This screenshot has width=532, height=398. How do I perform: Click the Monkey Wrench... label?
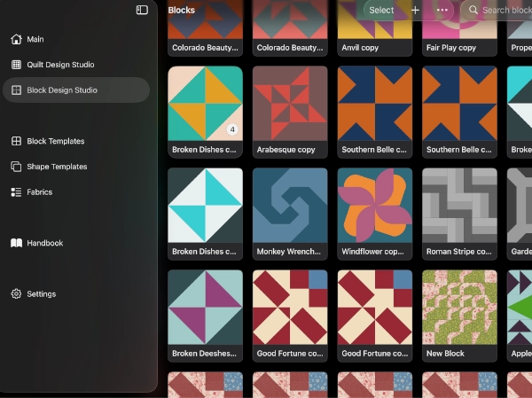pos(289,252)
